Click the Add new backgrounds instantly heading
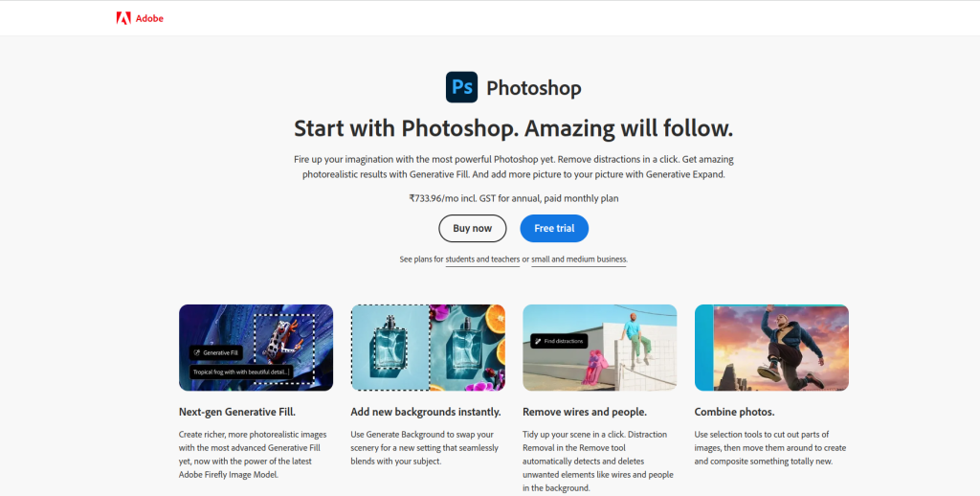This screenshot has width=980, height=496. pos(426,412)
